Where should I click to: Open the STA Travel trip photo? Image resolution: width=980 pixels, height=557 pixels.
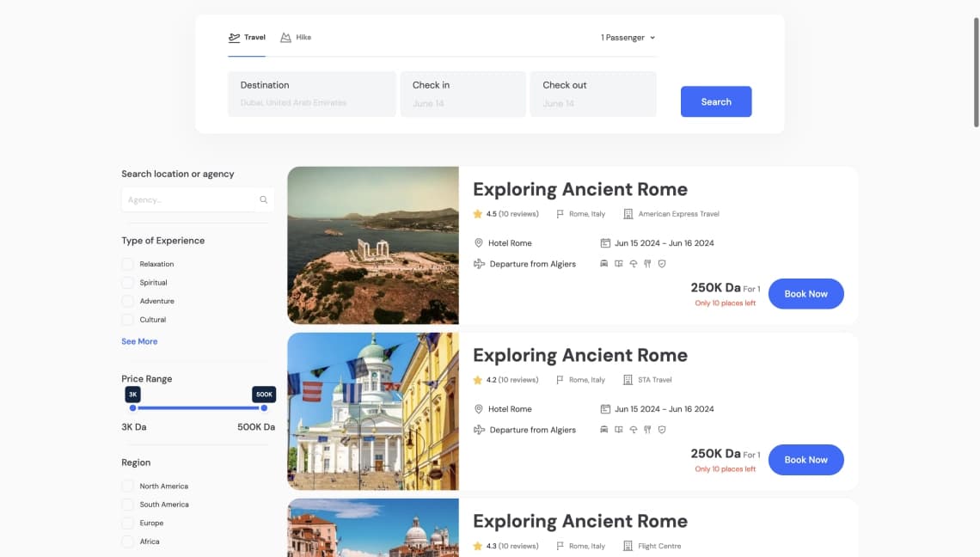pyautogui.click(x=373, y=412)
